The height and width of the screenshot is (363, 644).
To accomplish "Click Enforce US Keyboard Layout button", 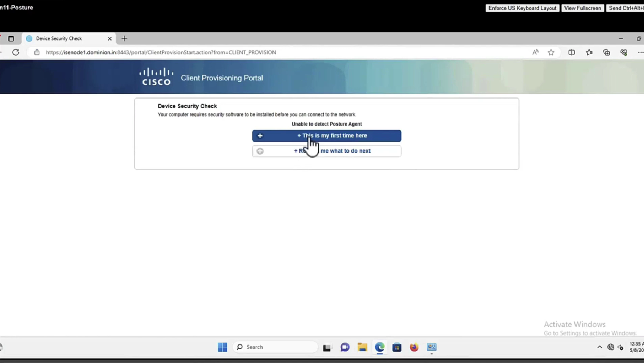I will pos(522,8).
